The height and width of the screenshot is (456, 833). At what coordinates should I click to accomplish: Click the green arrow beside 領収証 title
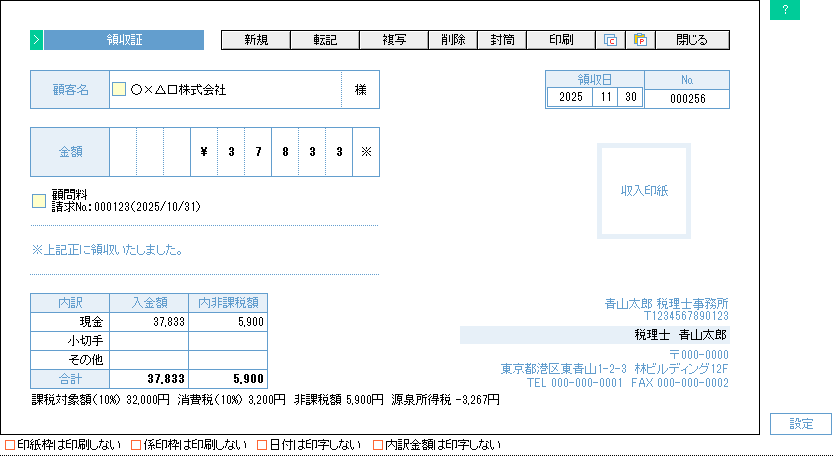tap(36, 41)
